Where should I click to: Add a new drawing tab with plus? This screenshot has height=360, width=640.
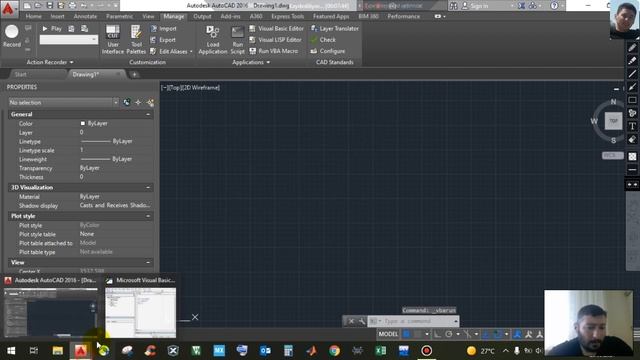[134, 74]
